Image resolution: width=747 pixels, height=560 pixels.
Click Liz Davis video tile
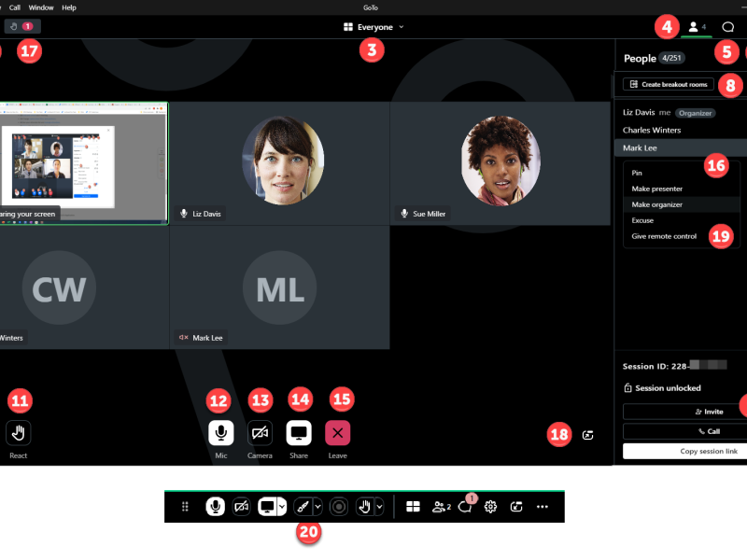pos(279,163)
